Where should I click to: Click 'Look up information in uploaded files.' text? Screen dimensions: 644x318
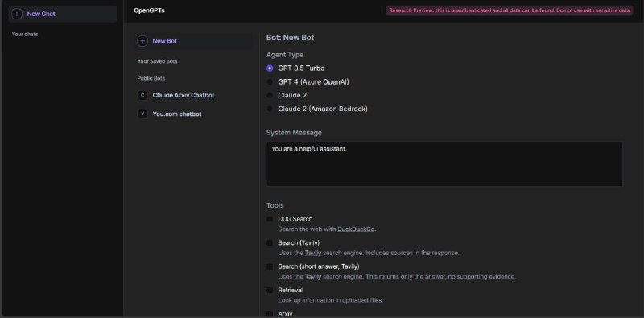[x=330, y=300]
